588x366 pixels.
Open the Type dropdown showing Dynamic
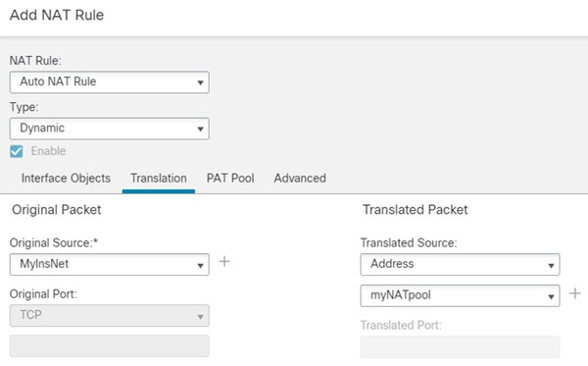click(x=110, y=129)
